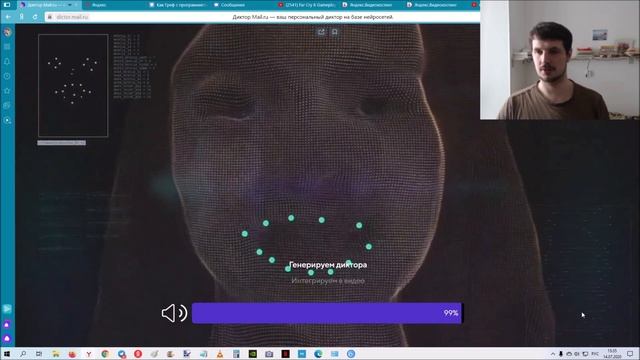This screenshot has width=640, height=360.
Task: Switch to the Far Cry 6 Gameplay tab
Action: pyautogui.click(x=307, y=5)
